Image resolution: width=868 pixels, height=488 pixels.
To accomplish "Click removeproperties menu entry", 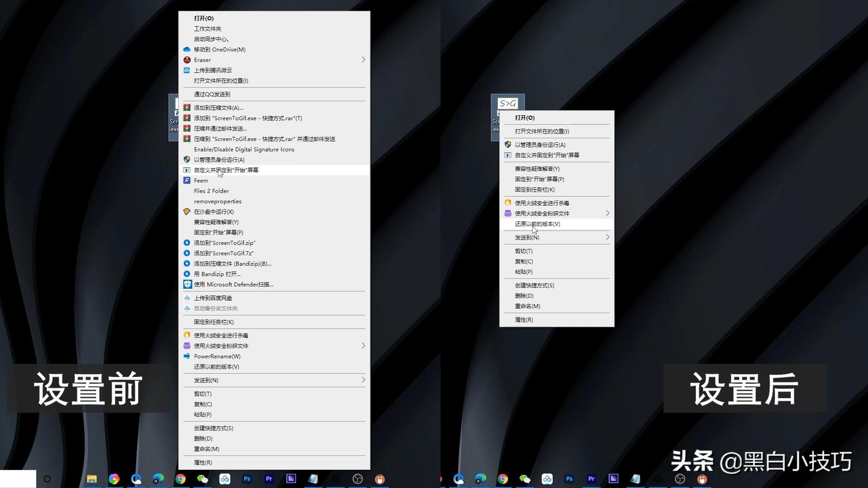I will click(x=217, y=201).
